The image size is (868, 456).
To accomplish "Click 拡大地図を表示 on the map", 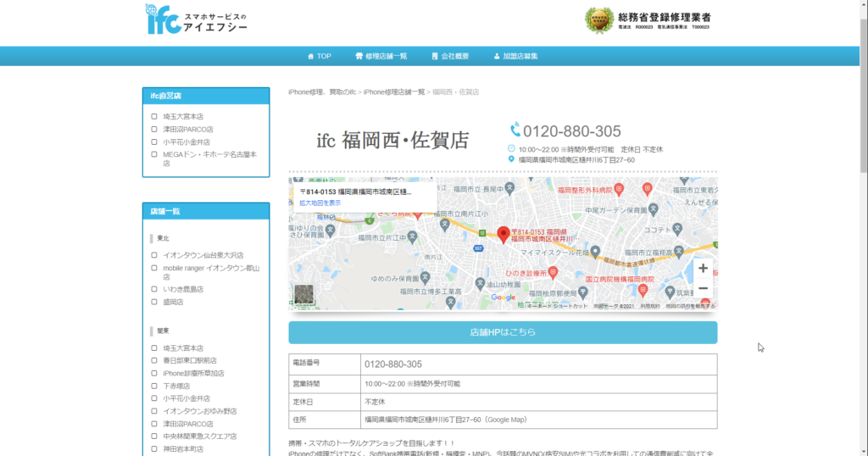I will [320, 203].
